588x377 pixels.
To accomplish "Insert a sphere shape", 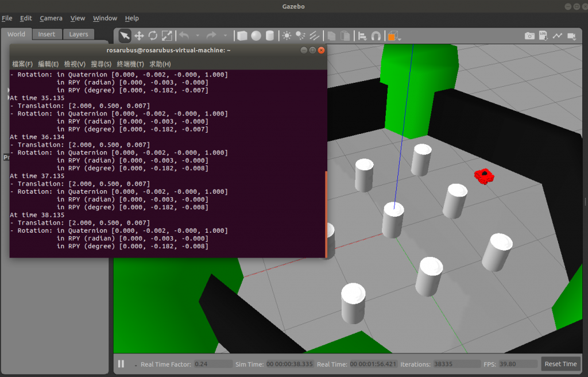I will (256, 36).
